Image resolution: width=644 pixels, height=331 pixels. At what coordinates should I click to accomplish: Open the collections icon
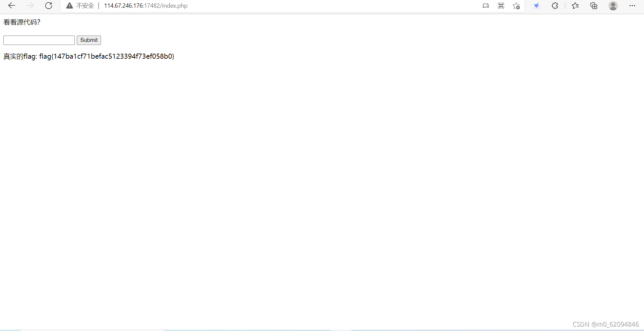pyautogui.click(x=594, y=6)
